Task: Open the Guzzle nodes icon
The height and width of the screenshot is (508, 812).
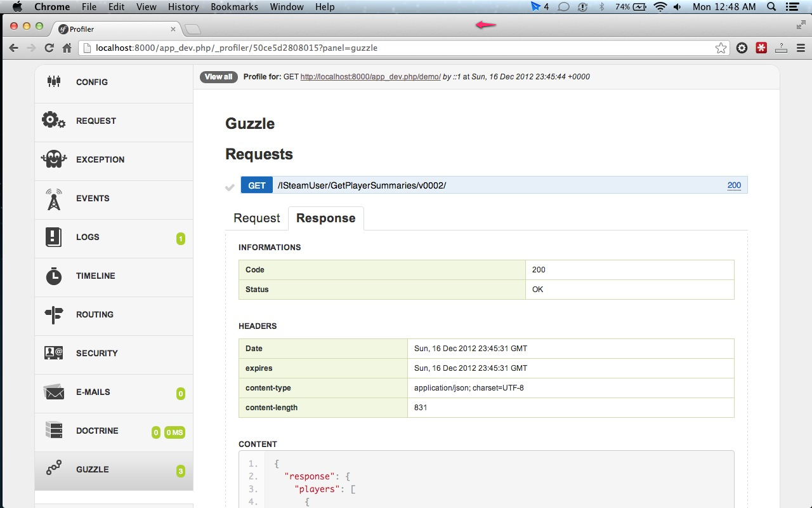Action: [x=54, y=469]
